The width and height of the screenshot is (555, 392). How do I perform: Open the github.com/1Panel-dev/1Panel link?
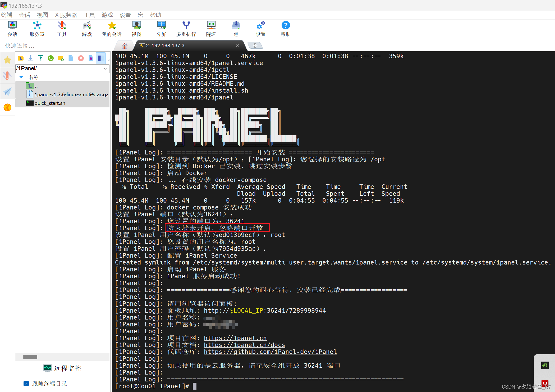coord(270,352)
